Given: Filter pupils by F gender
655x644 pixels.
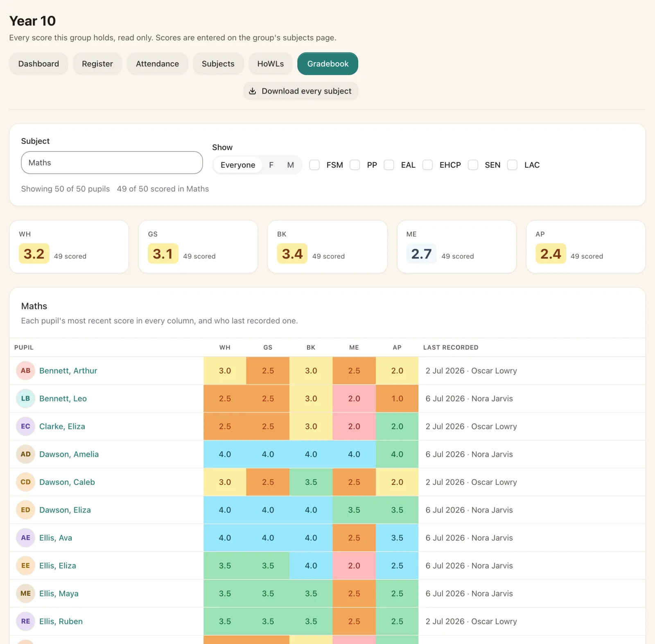Looking at the screenshot, I should coord(271,165).
